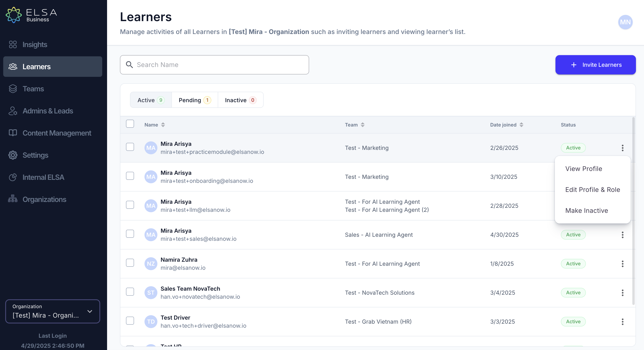Click the MA avatar for mira+test+practicemodule
This screenshot has width=644, height=350.
click(x=151, y=148)
